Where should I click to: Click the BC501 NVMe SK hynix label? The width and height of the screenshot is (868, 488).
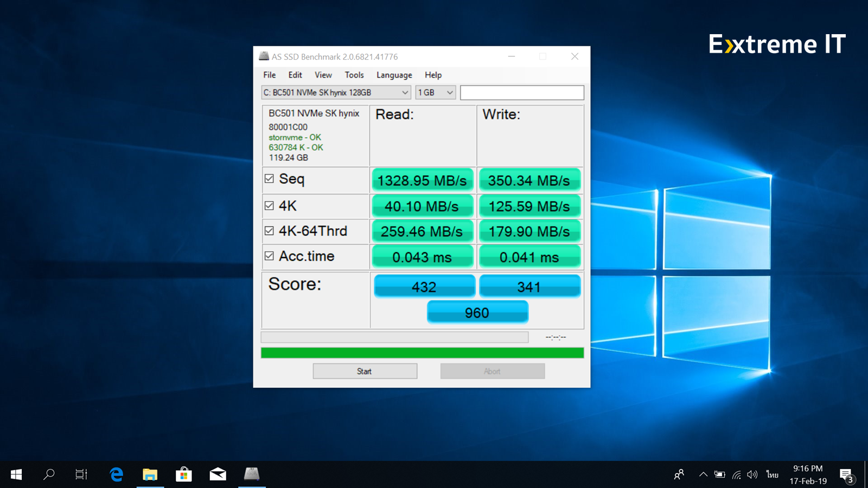click(314, 113)
